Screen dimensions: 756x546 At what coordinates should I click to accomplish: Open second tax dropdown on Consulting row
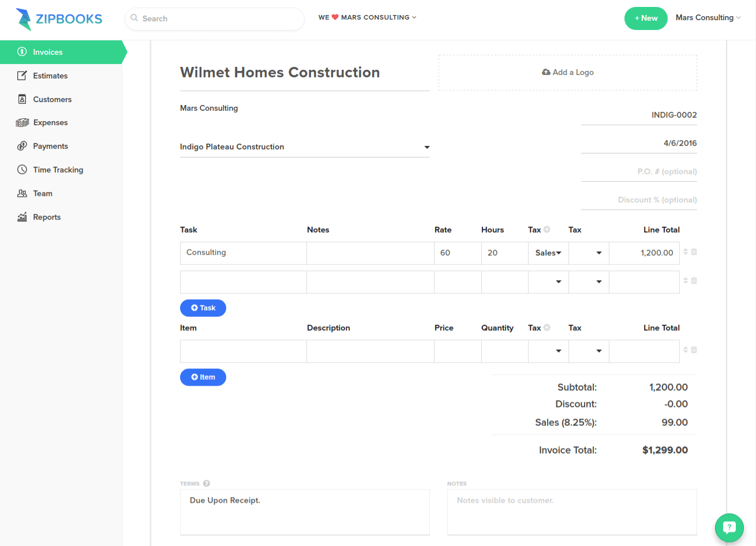pyautogui.click(x=589, y=253)
